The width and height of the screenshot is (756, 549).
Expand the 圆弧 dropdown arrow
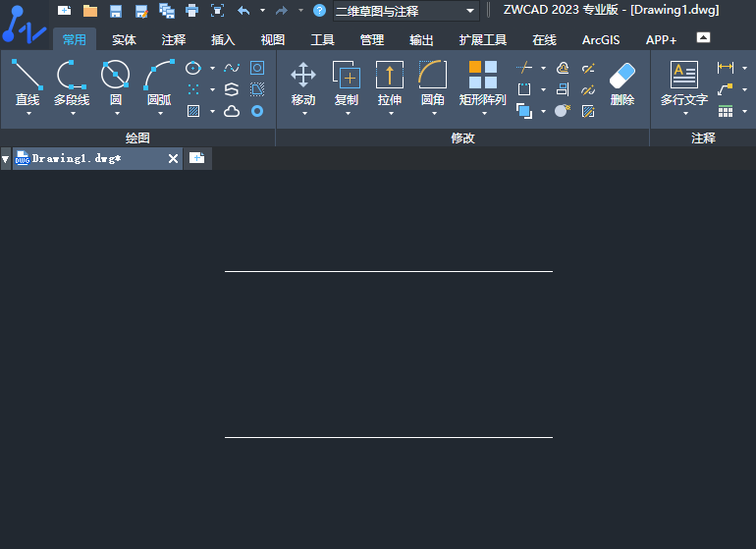[x=161, y=113]
